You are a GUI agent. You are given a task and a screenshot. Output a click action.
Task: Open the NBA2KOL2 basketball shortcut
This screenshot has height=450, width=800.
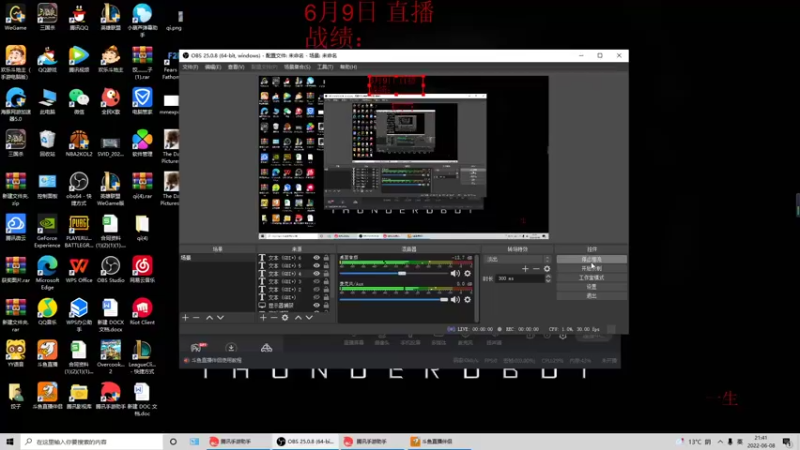(79, 143)
